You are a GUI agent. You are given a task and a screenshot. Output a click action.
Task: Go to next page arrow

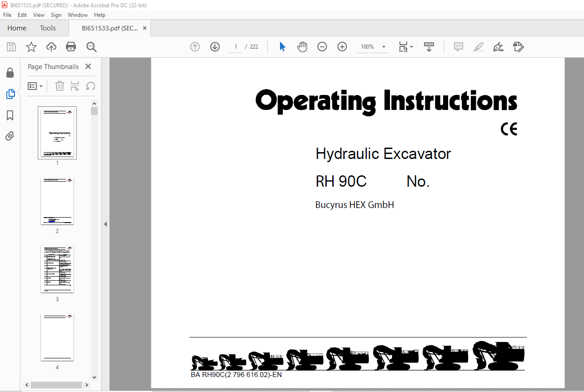215,47
